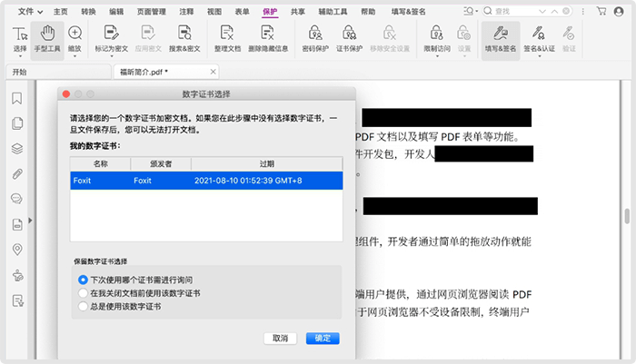This screenshot has height=364, width=636.
Task: Switch to the 开始 document tab
Action: pyautogui.click(x=58, y=72)
